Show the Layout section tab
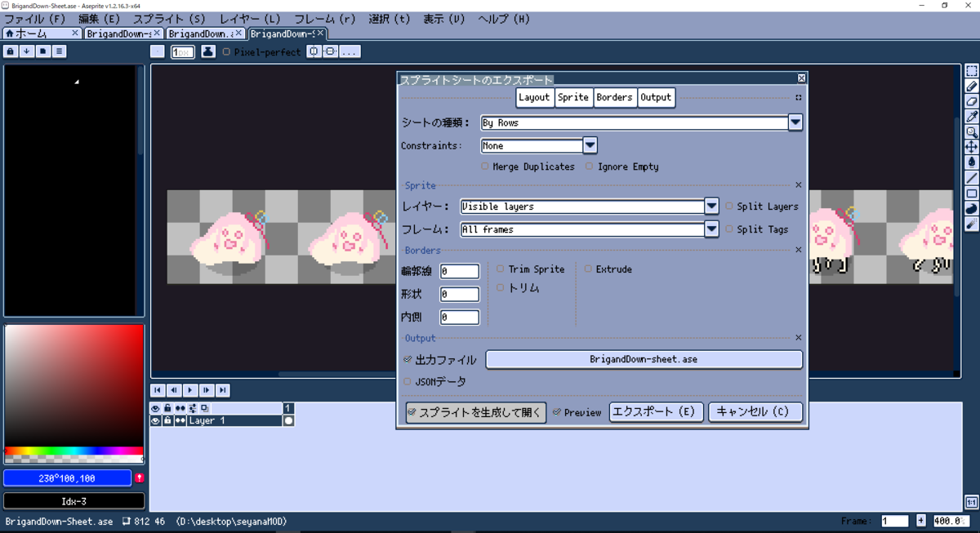The image size is (980, 533). click(535, 97)
